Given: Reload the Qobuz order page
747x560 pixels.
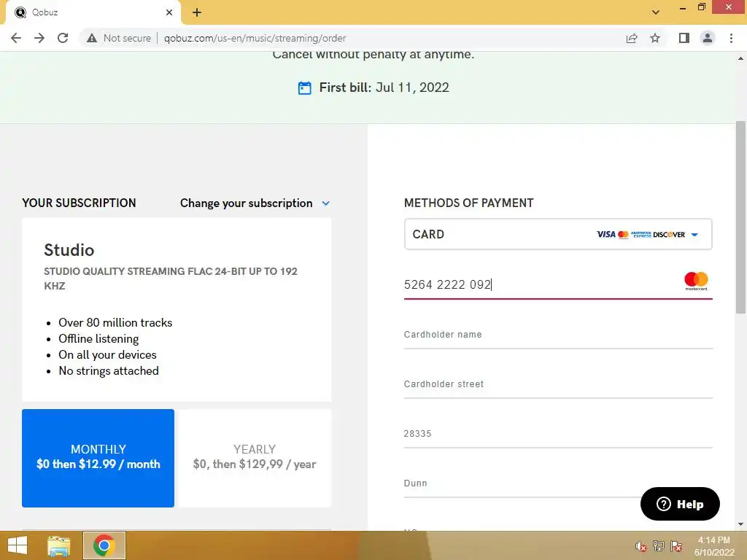Looking at the screenshot, I should coord(63,38).
